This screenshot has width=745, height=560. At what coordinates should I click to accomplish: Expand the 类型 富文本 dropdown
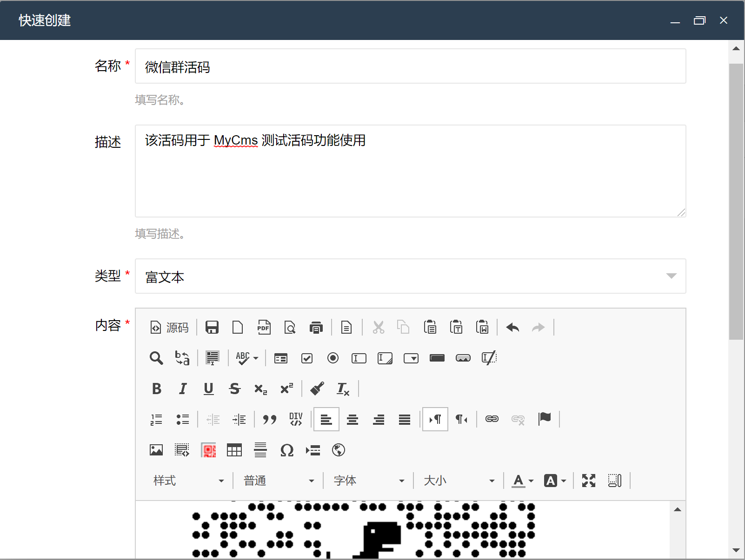click(411, 277)
